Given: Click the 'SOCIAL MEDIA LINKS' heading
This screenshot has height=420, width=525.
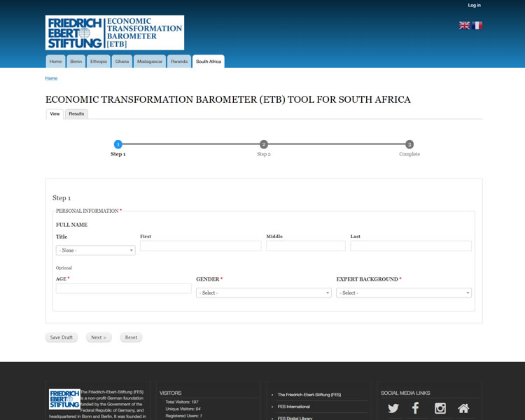Looking at the screenshot, I should 405,393.
